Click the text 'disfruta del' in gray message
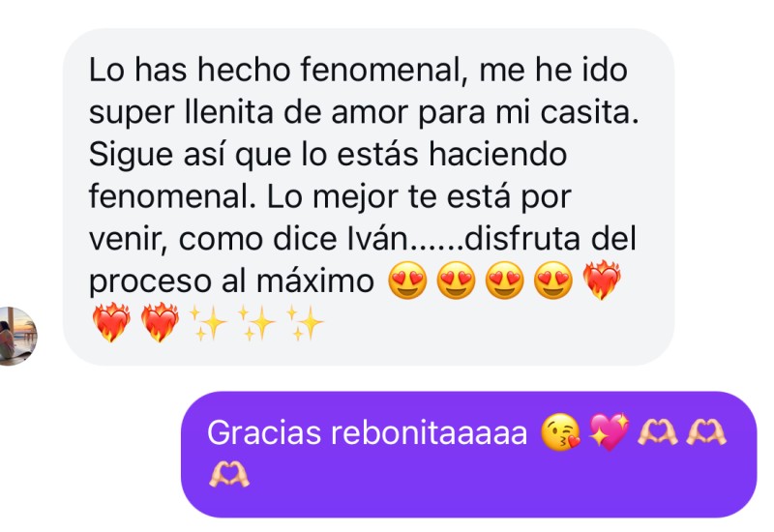This screenshot has height=532, width=774. (x=551, y=239)
